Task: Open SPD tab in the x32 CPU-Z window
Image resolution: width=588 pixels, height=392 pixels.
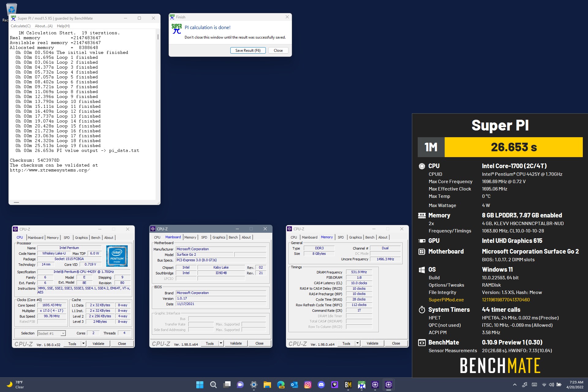Action: click(67, 238)
